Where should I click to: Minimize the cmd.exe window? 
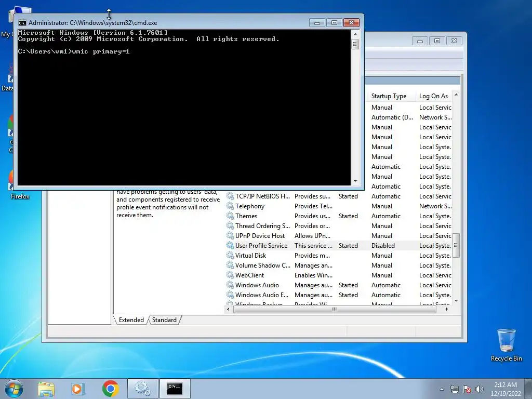tap(317, 23)
